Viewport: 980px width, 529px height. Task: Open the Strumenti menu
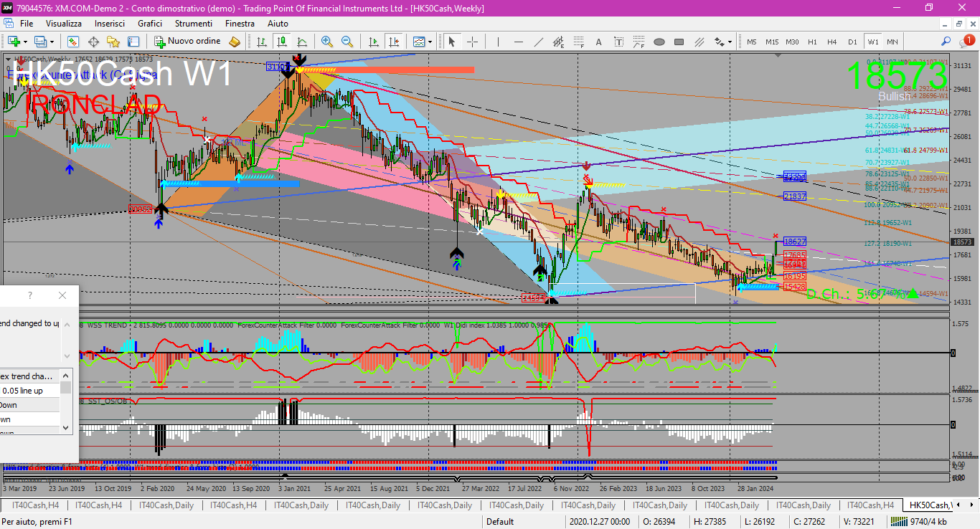coord(193,24)
